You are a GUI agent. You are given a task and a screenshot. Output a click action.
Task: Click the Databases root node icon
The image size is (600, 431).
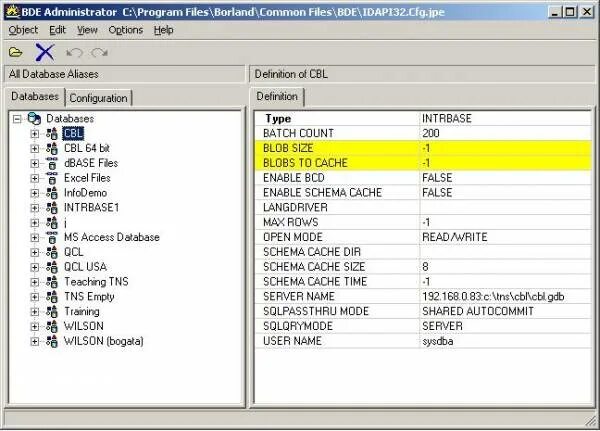[34, 119]
